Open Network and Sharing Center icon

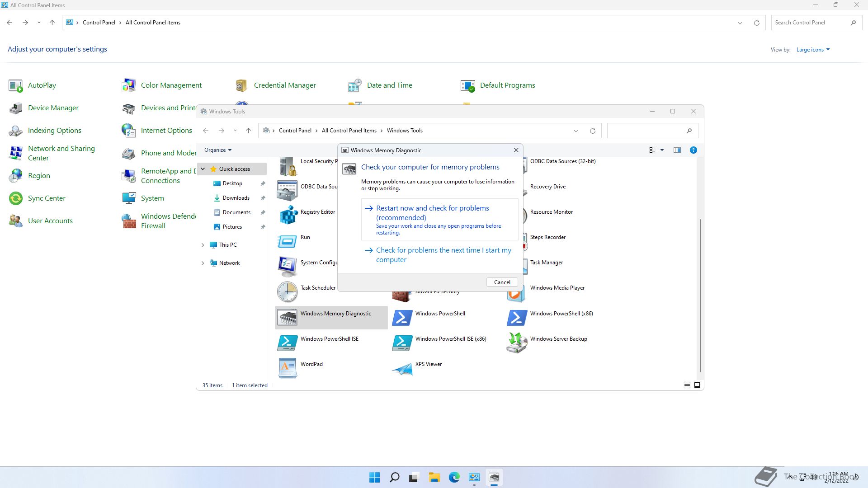[16, 153]
